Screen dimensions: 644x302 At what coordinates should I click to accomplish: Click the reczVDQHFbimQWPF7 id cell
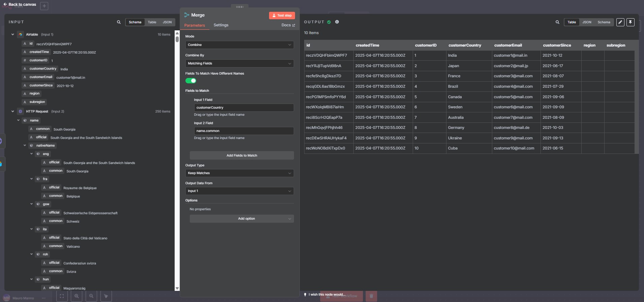(x=329, y=55)
